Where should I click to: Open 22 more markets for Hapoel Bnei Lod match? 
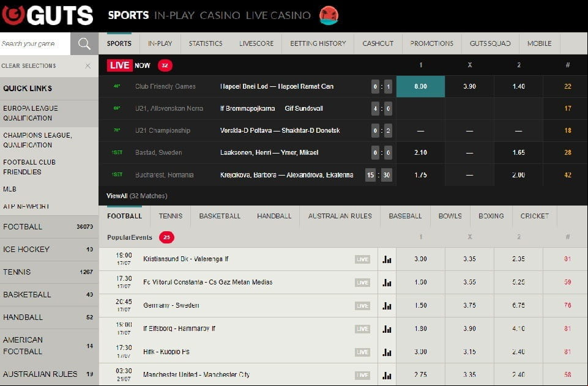(567, 87)
